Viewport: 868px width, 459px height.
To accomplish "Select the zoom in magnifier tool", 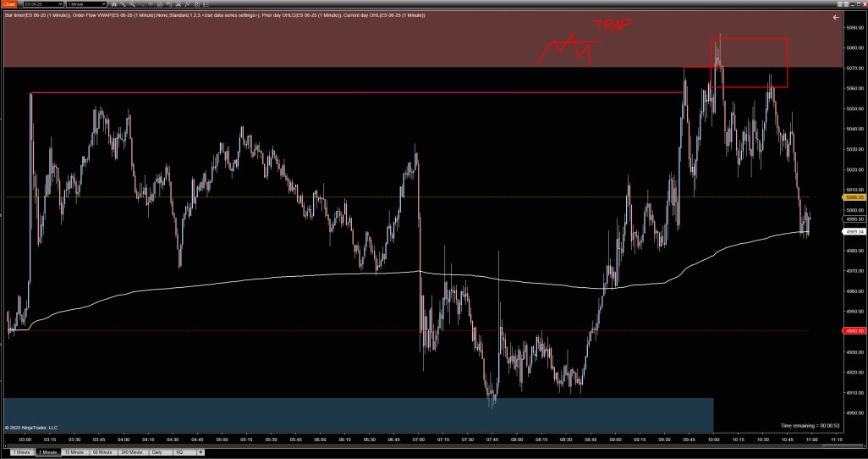I will (x=132, y=4).
